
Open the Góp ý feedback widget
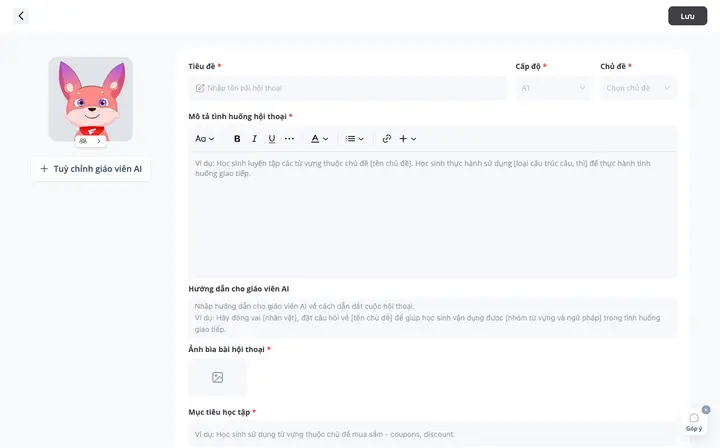point(694,422)
